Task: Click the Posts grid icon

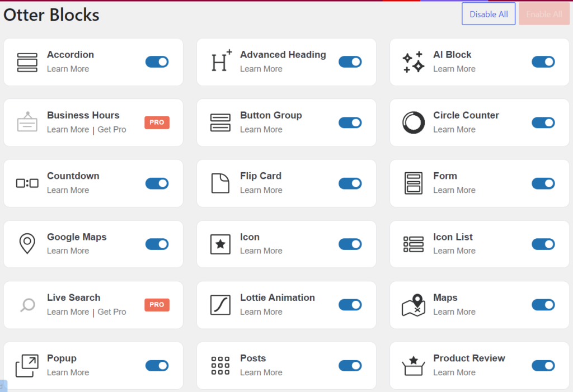Action: click(x=220, y=366)
